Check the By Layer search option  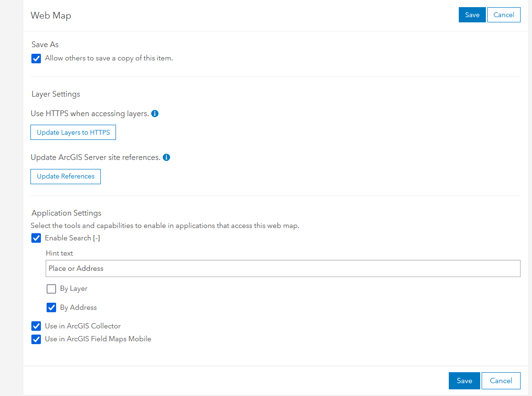click(x=51, y=288)
